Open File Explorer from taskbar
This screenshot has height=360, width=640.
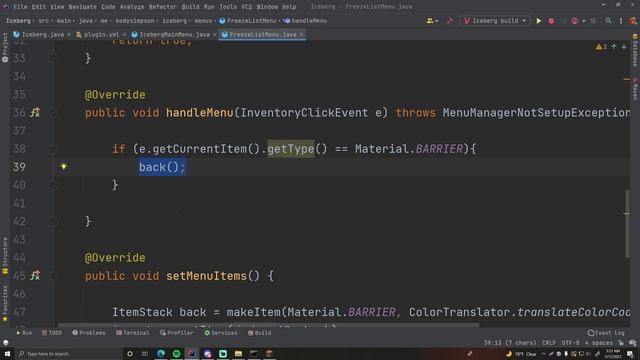[238, 353]
